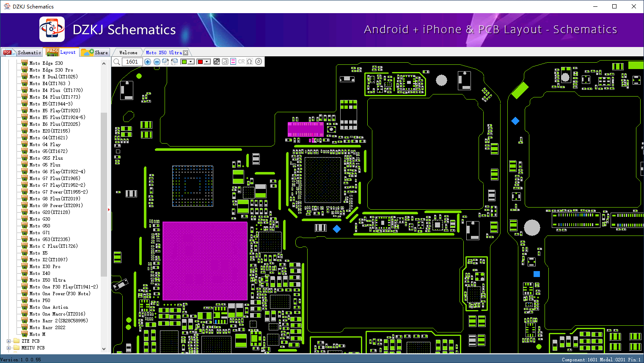Click the folder icon for ZTE PCB
644x363 pixels.
pyautogui.click(x=17, y=341)
